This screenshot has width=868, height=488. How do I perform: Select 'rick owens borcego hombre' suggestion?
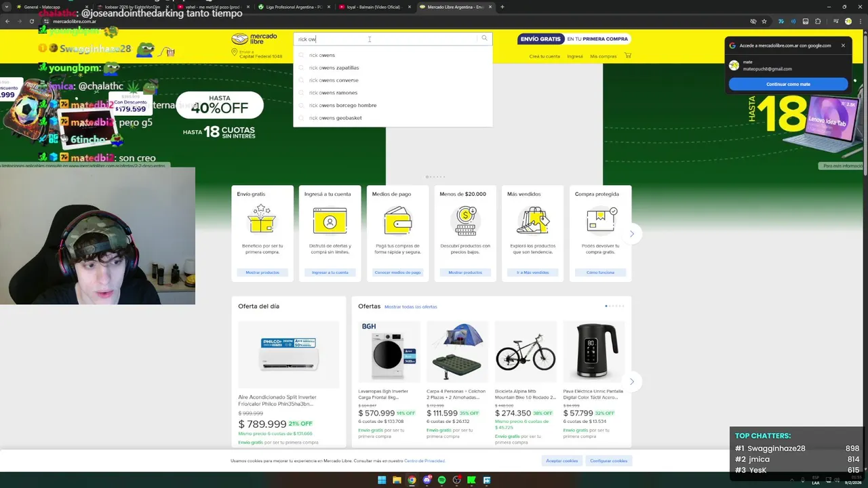(x=393, y=105)
